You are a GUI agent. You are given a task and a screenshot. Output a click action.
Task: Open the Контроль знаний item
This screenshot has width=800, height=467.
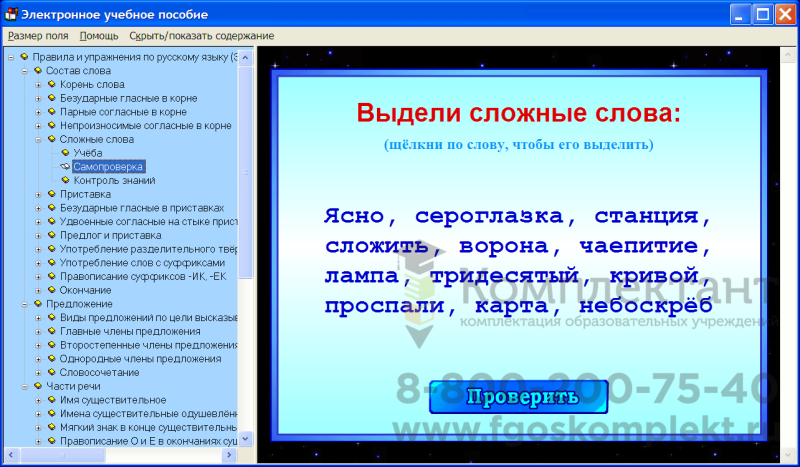tap(114, 180)
